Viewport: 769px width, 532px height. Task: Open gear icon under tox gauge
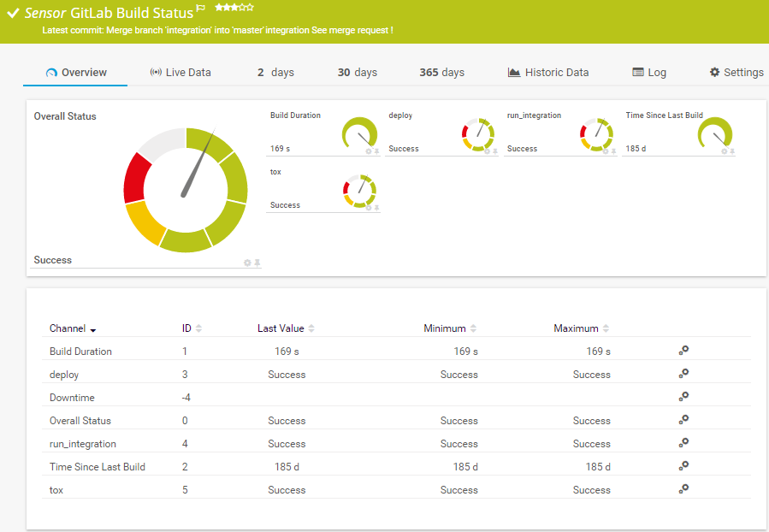coord(369,208)
